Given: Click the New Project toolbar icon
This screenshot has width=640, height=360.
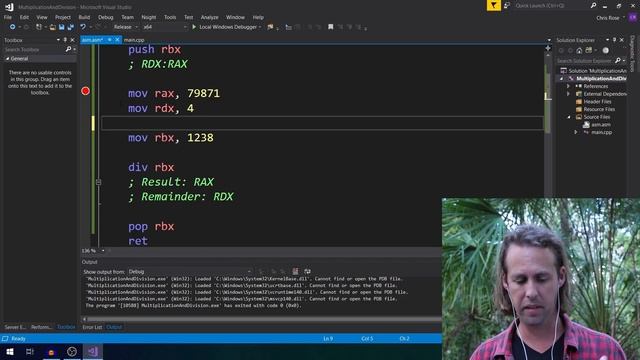Looking at the screenshot, I should pyautogui.click(x=39, y=27).
